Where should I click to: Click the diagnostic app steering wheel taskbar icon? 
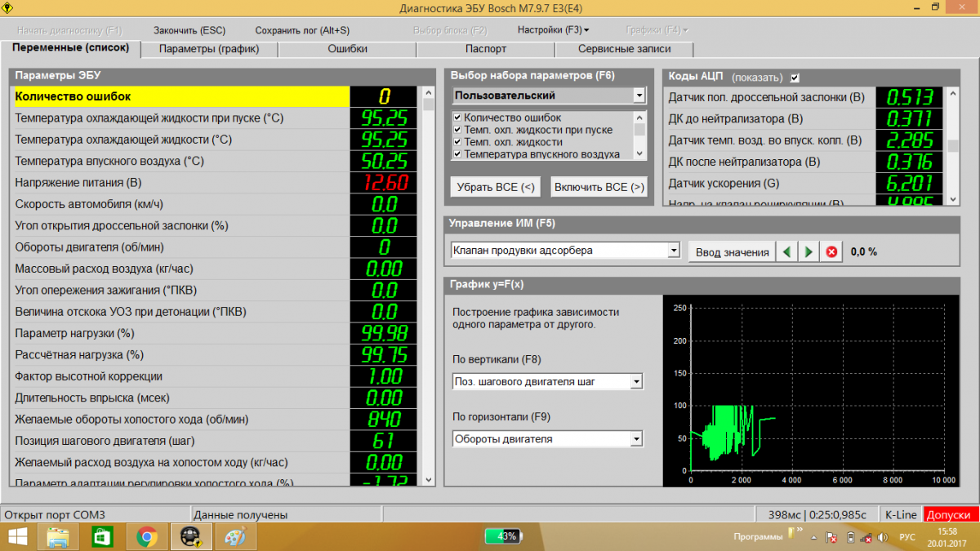190,536
